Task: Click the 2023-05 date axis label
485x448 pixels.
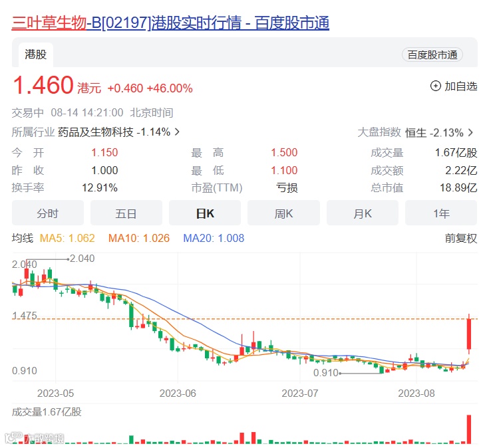Action: click(56, 393)
